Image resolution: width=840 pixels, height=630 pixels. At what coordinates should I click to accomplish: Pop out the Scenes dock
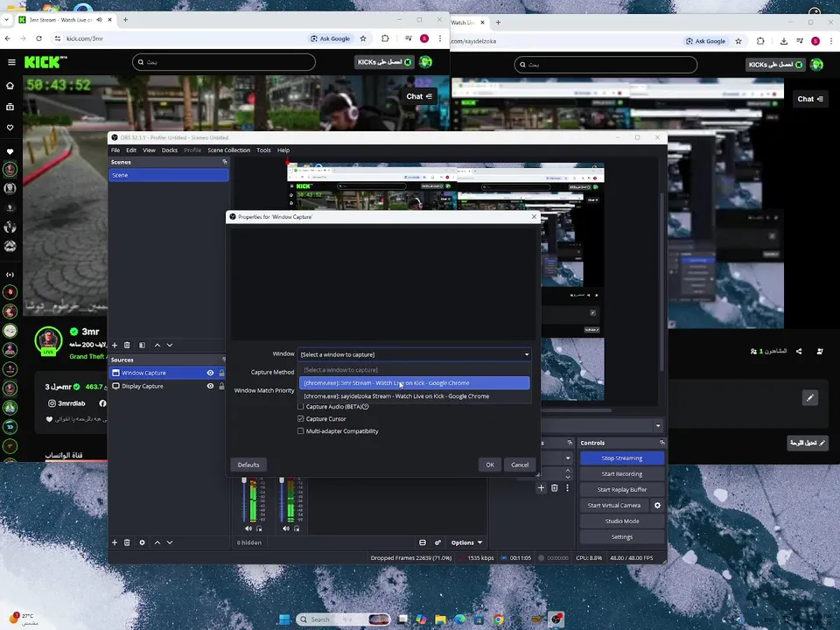pyautogui.click(x=225, y=162)
